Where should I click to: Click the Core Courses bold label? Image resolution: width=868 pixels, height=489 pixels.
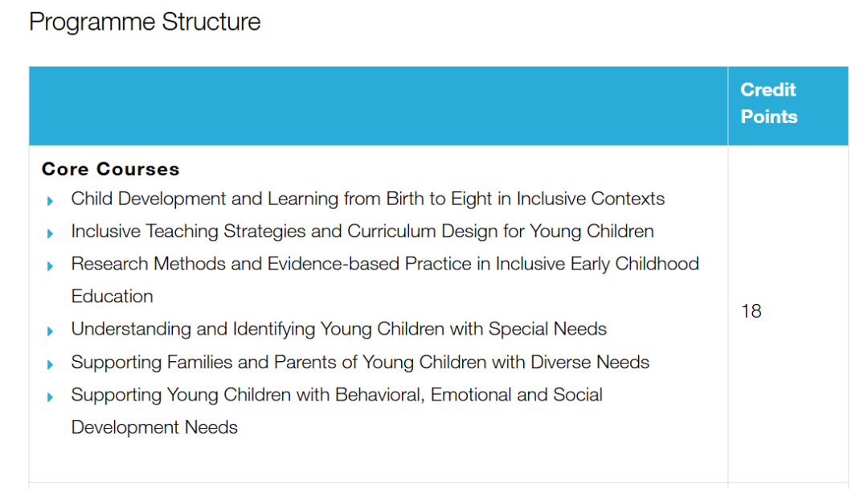[110, 169]
